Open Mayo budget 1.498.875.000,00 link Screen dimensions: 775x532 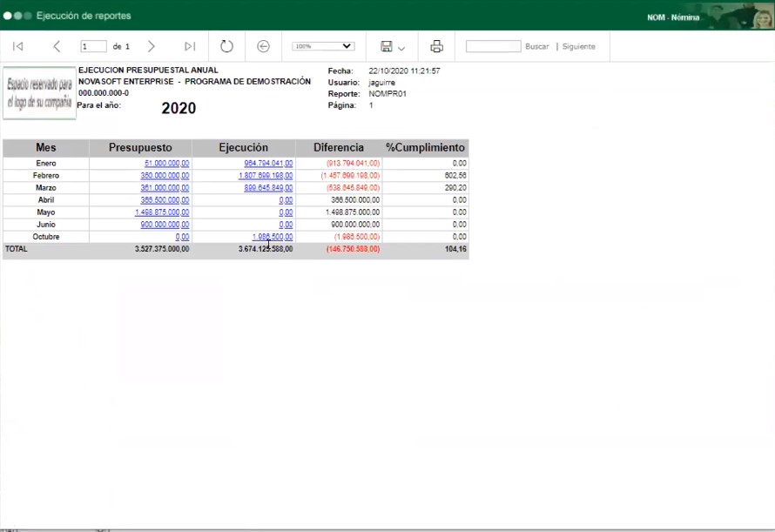click(162, 212)
